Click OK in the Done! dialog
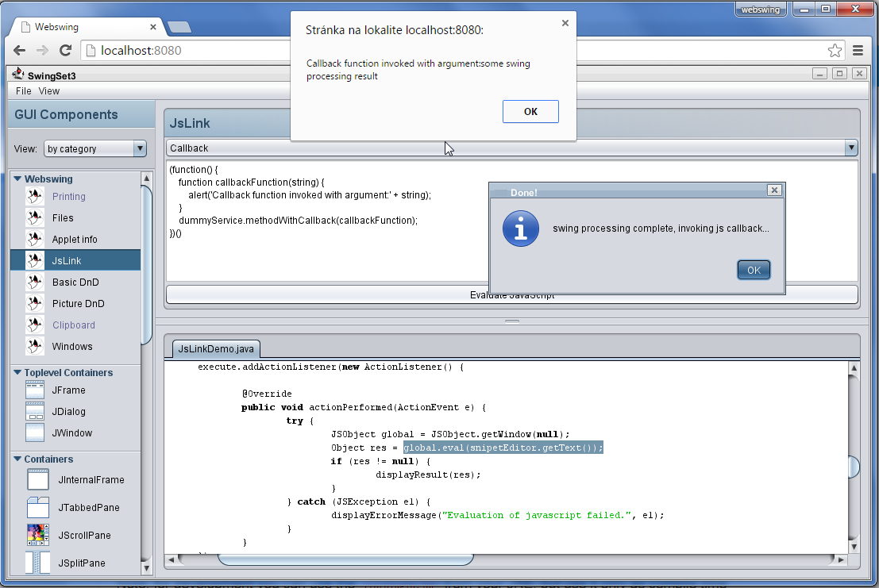Screen dimensions: 879x588 click(x=754, y=270)
